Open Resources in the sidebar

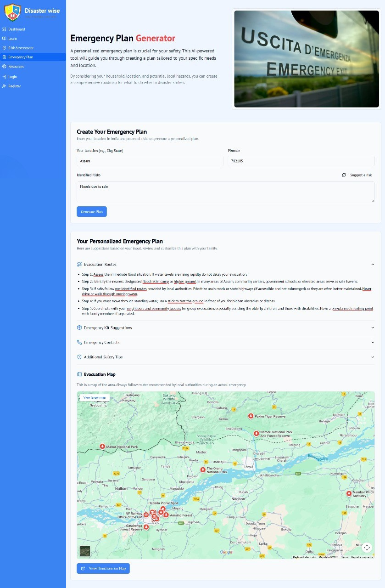point(33,67)
